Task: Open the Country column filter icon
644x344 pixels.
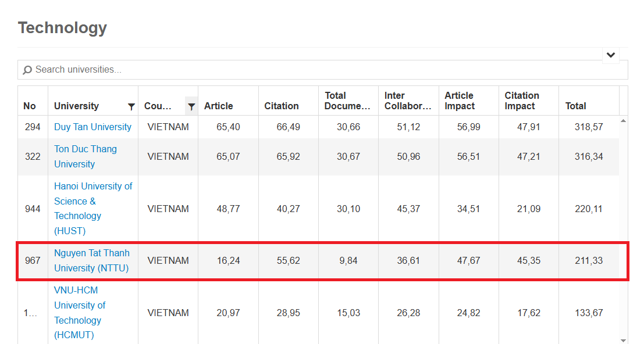Action: coord(191,106)
